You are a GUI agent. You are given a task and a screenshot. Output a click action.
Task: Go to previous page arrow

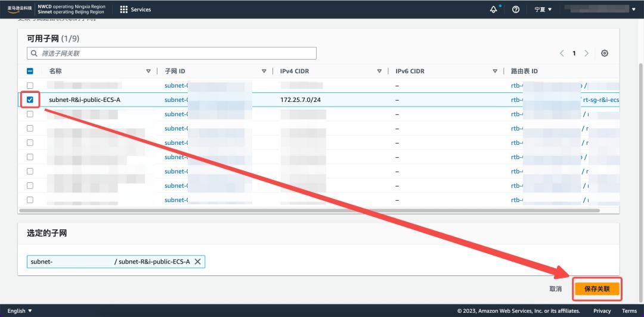pyautogui.click(x=562, y=53)
